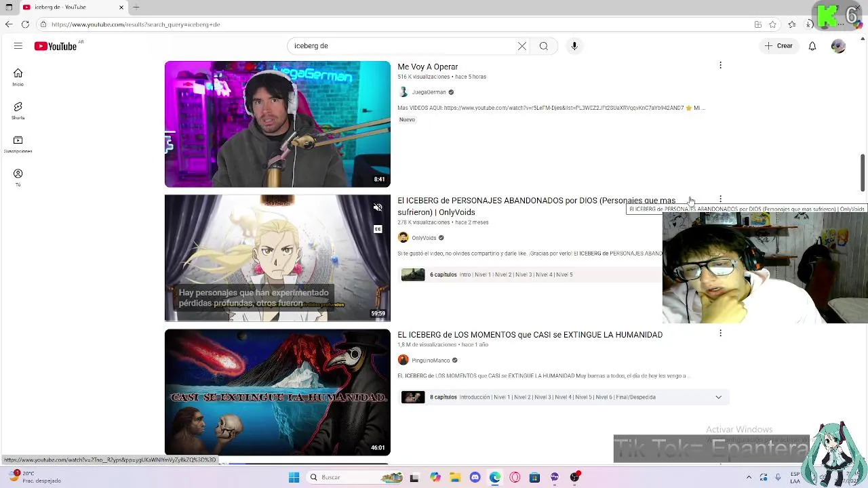Click the 'Nuevo' badge under JuegaGerman video

point(407,119)
